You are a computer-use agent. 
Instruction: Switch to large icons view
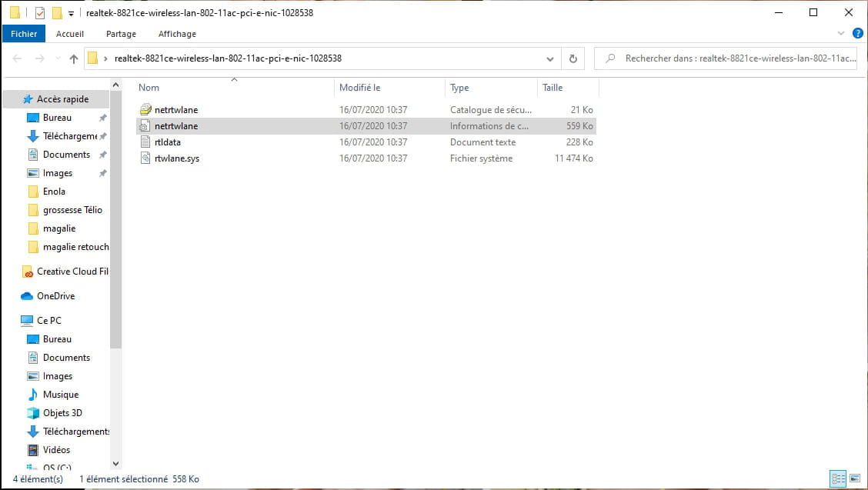click(855, 478)
